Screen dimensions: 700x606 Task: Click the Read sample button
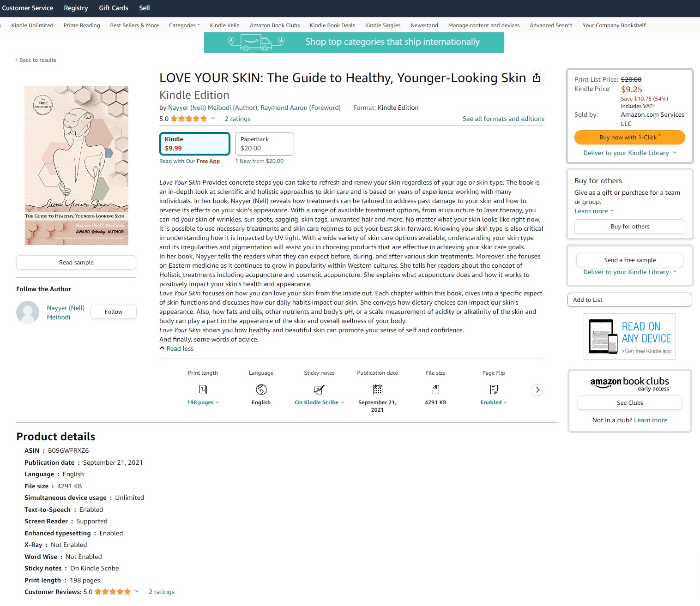[76, 263]
